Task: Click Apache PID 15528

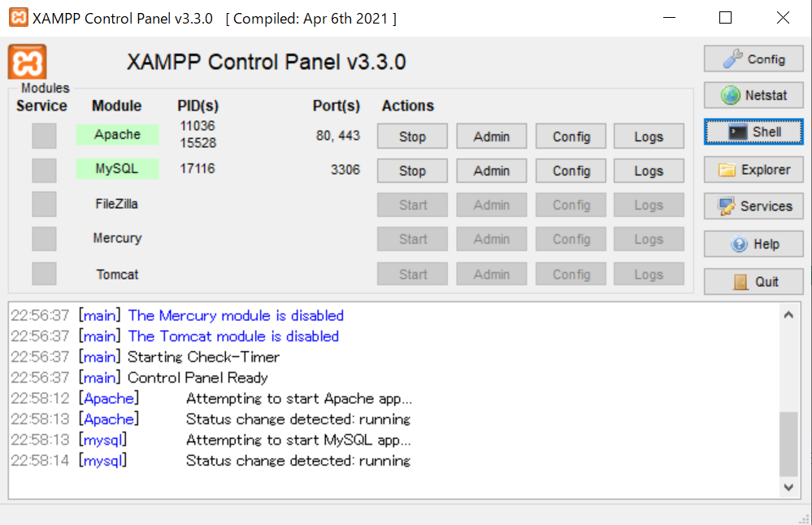Action: click(198, 143)
